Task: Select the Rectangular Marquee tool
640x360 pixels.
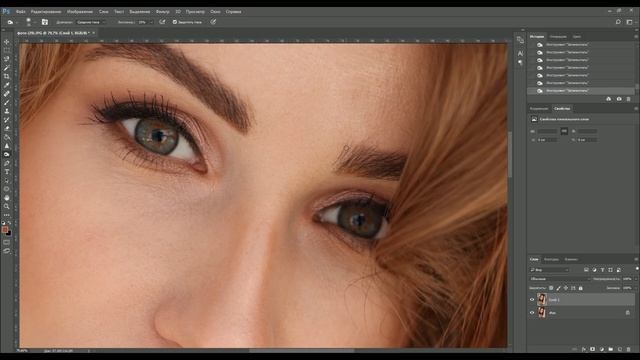Action: point(7,51)
